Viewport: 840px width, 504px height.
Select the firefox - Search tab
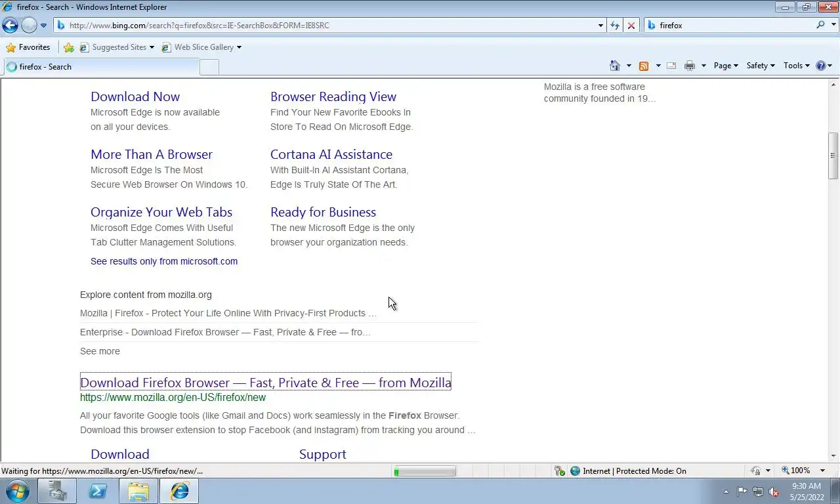click(100, 67)
